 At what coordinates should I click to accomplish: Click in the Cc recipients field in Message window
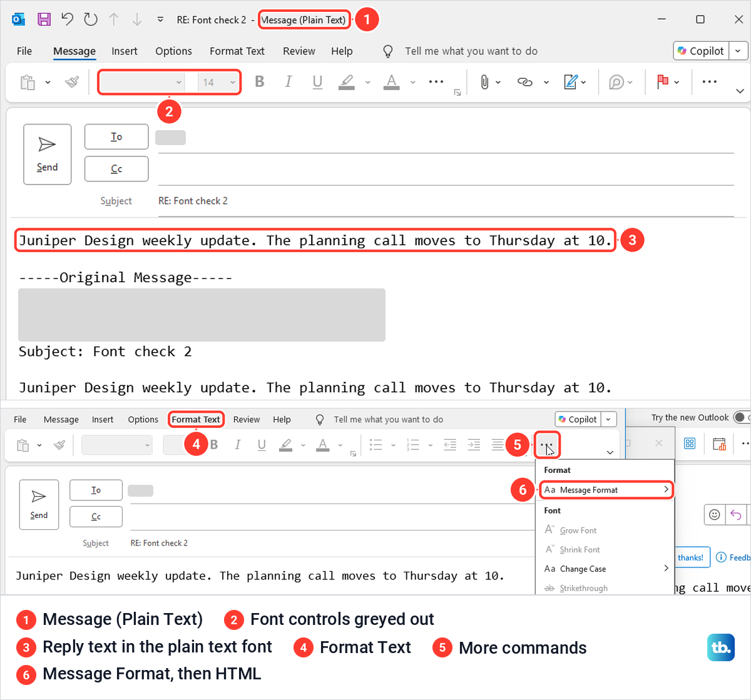pos(446,169)
